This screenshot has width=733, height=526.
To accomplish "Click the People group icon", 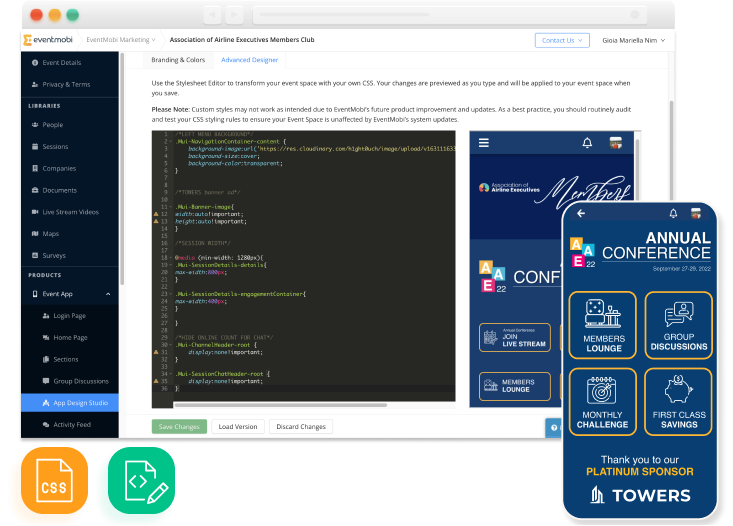I will pyautogui.click(x=35, y=125).
